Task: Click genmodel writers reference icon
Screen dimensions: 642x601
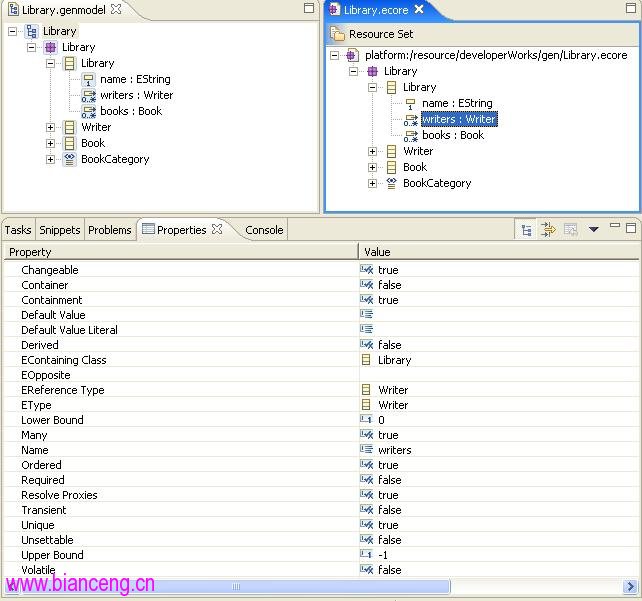Action: (x=88, y=95)
